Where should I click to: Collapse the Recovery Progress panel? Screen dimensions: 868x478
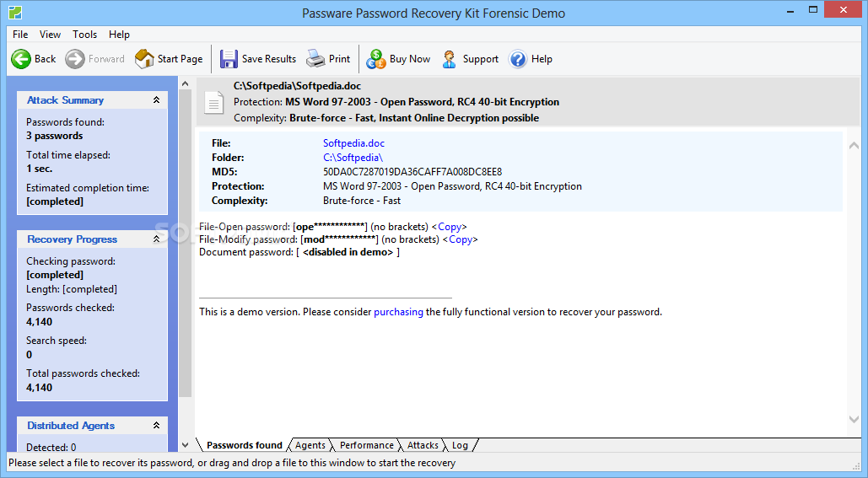click(x=157, y=239)
